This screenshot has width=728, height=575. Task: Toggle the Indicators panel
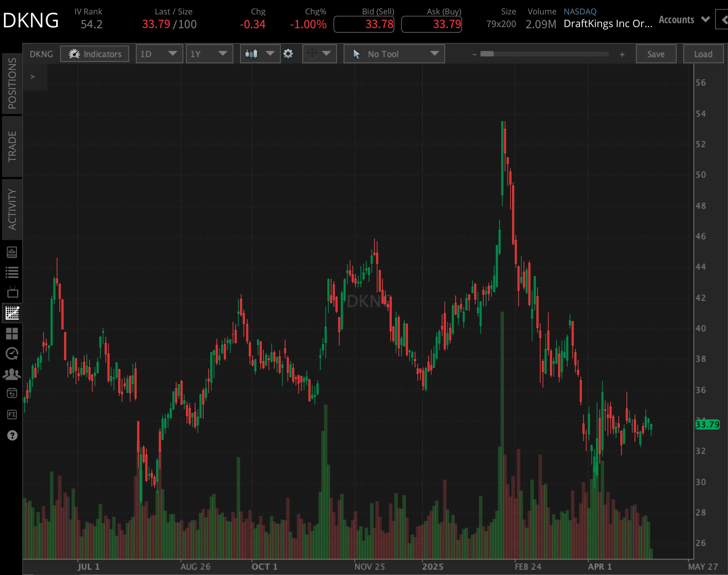click(94, 54)
